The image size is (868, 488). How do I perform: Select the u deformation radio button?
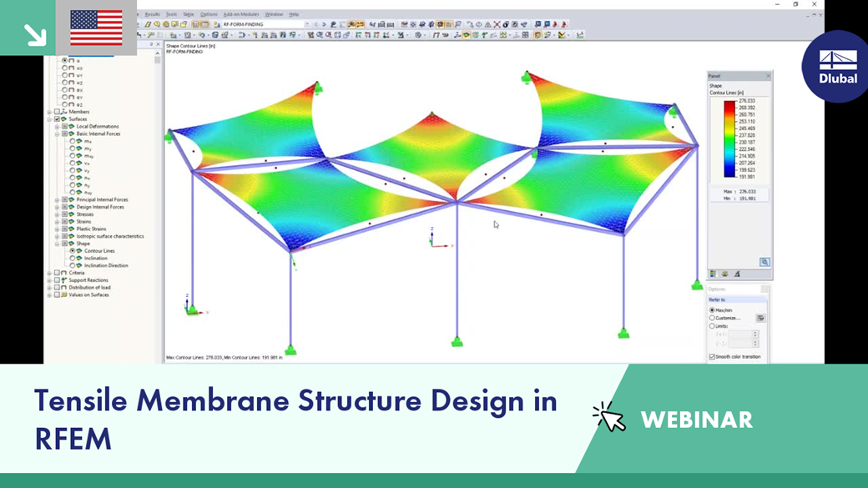(65, 60)
